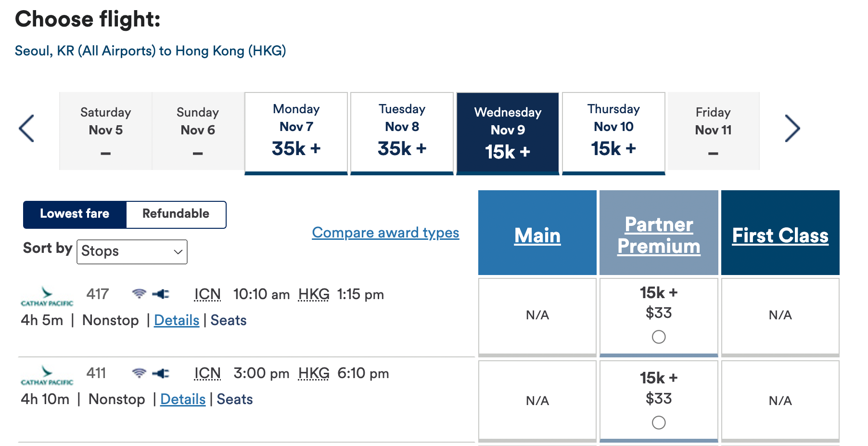Click power outlet icon for flight 417

pyautogui.click(x=161, y=294)
